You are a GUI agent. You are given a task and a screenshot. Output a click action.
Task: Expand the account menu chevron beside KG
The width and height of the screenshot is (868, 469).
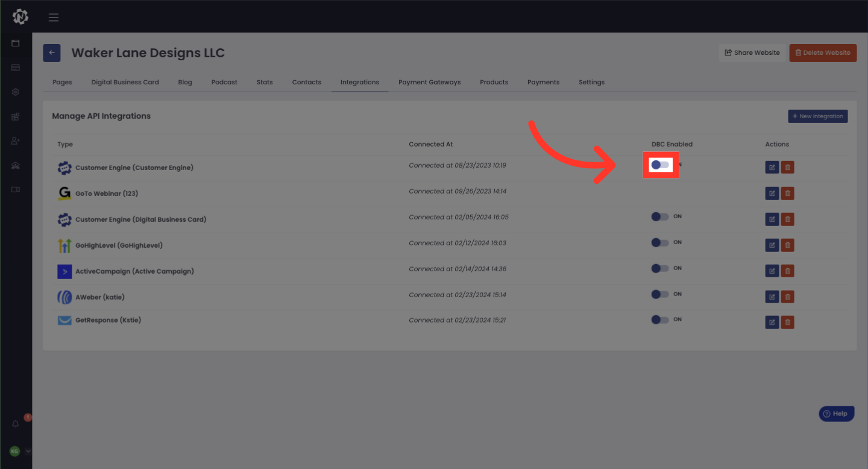point(28,451)
